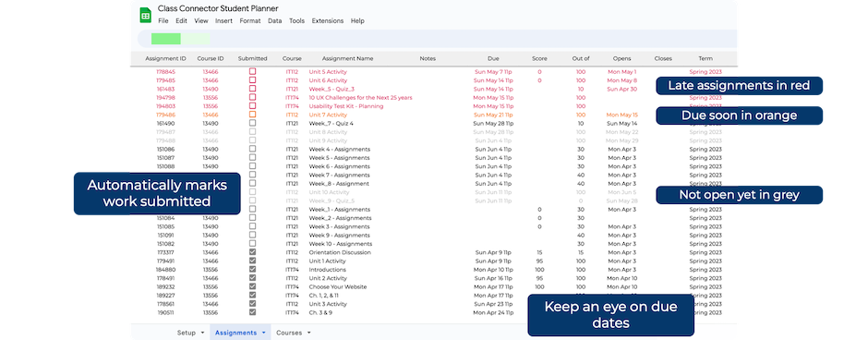Click the Google Sheets home icon

pyautogui.click(x=146, y=15)
